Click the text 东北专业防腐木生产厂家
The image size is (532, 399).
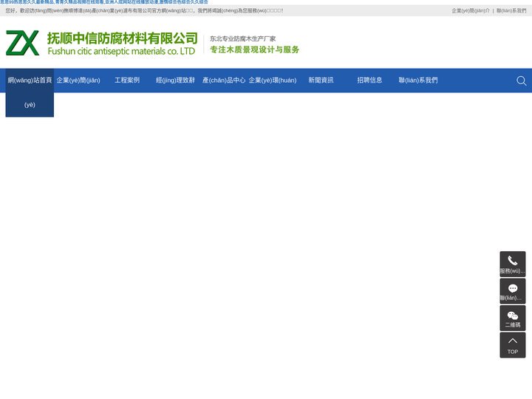243,38
